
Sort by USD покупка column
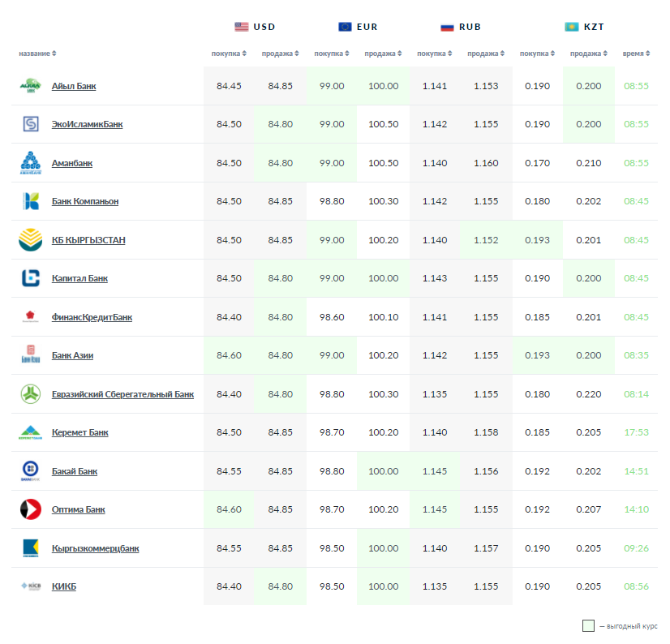[229, 54]
